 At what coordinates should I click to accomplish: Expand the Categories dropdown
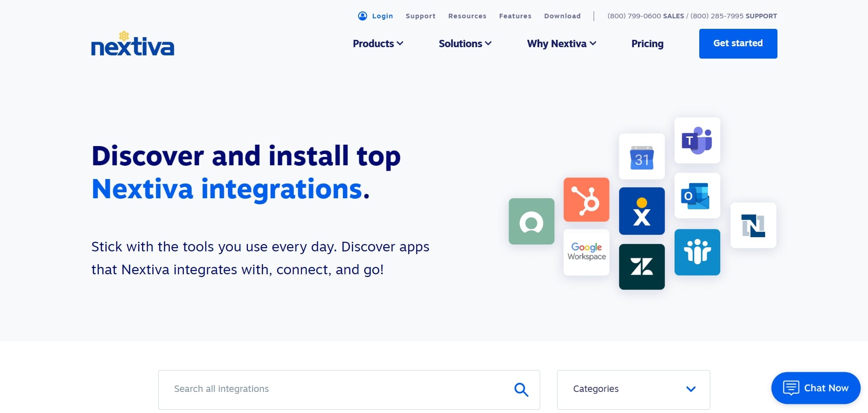click(x=633, y=389)
